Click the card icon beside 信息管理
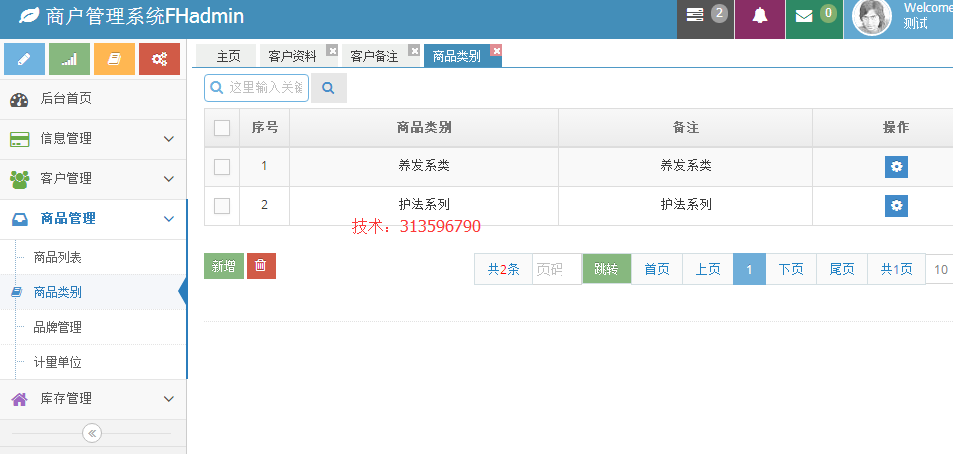This screenshot has height=454, width=953. pos(19,139)
